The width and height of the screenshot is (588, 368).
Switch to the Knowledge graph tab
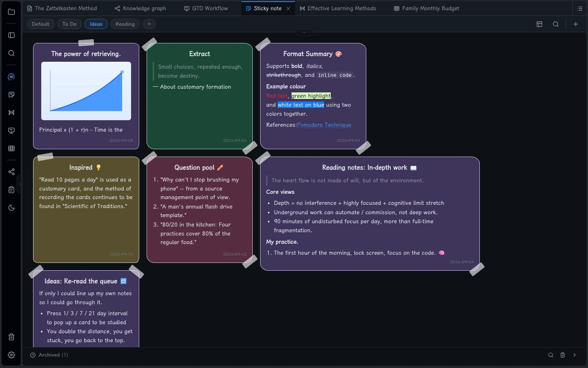[x=140, y=8]
